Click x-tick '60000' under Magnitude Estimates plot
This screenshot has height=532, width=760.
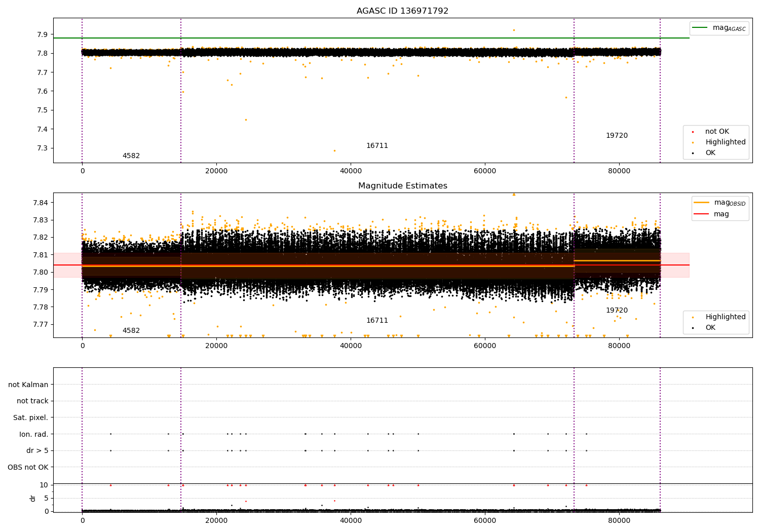(x=485, y=346)
